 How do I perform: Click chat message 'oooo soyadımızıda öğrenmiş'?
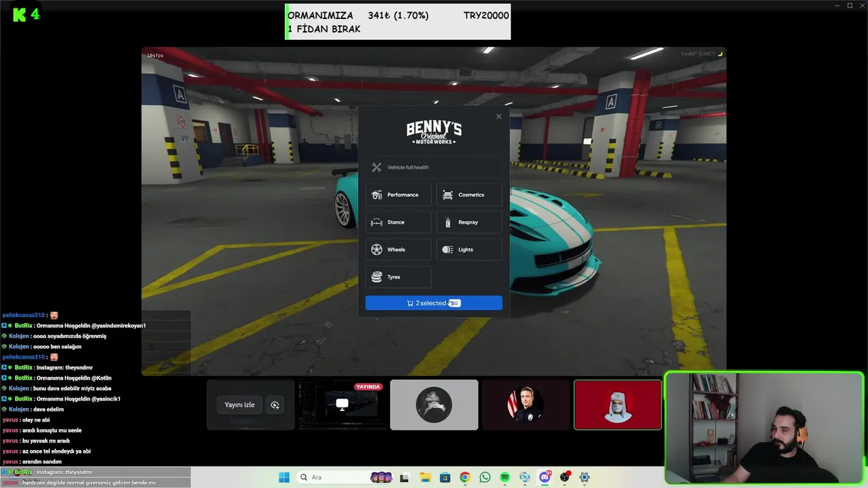(x=69, y=336)
